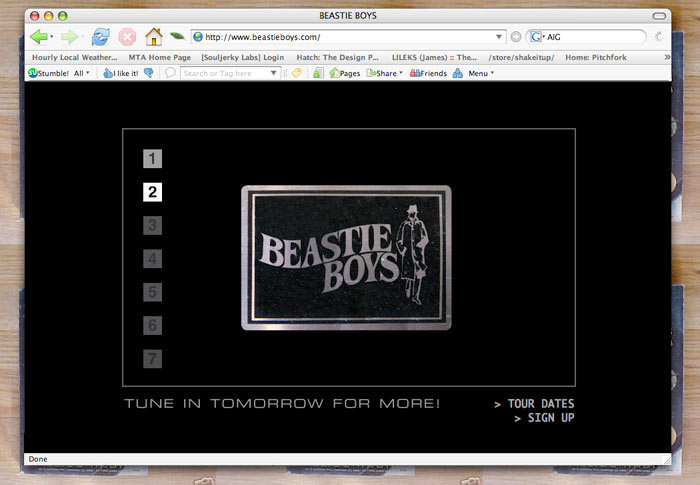Click the Beastie Boys belt buckle image

point(346,258)
